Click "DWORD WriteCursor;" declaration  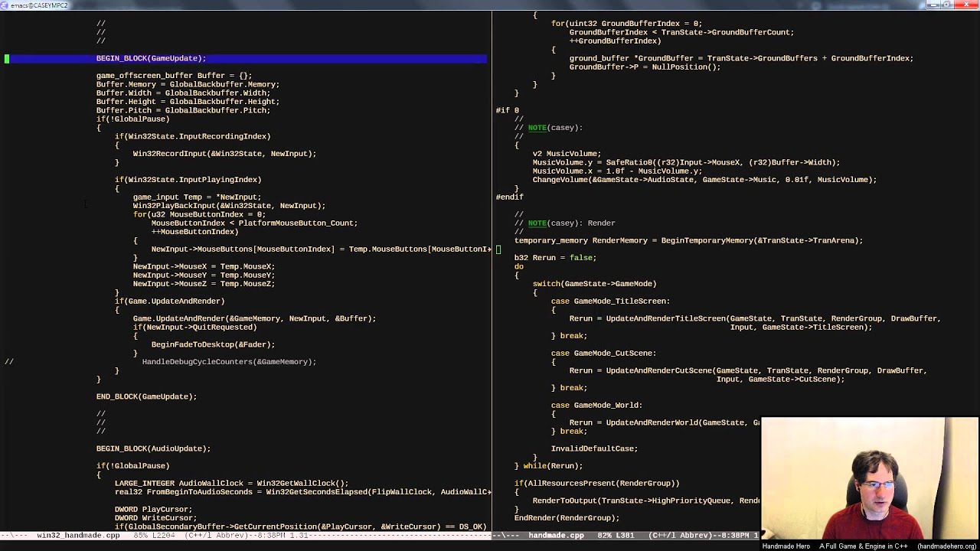pos(155,518)
